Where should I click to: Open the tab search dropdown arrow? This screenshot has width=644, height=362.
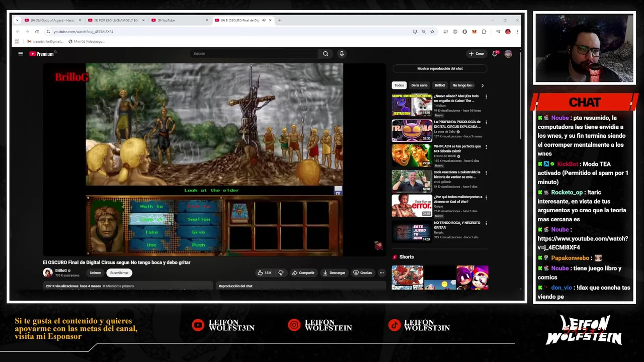17,21
